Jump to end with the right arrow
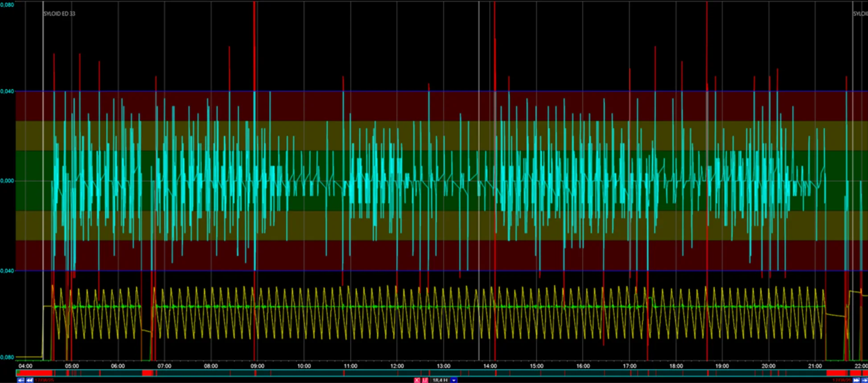 pos(864,380)
